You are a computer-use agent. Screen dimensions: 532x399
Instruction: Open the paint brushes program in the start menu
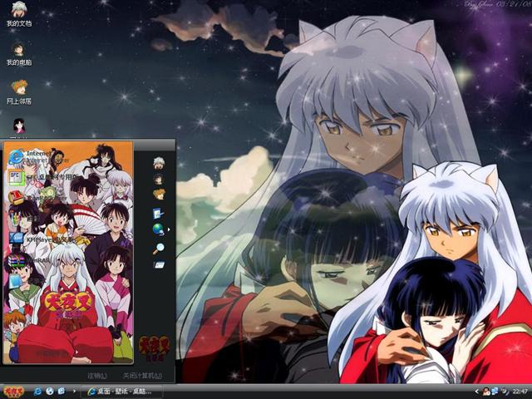pos(24,219)
